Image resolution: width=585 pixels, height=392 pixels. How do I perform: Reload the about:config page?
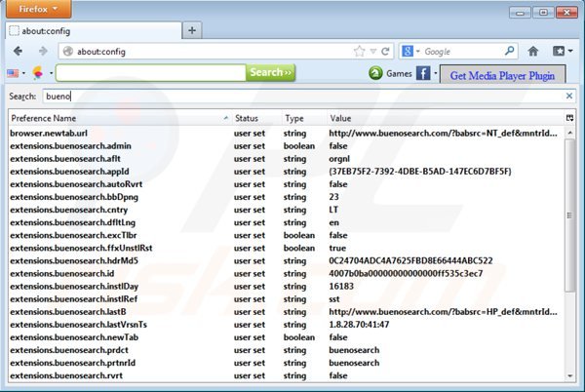tap(385, 51)
